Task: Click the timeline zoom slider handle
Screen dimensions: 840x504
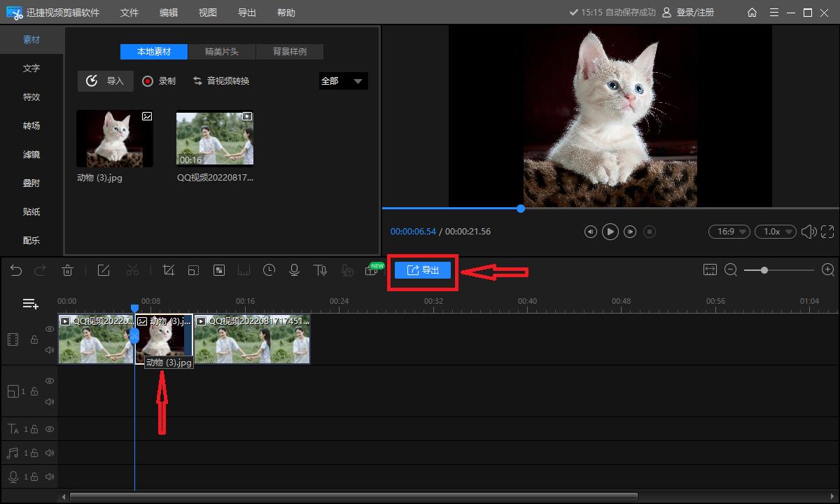Action: click(764, 270)
